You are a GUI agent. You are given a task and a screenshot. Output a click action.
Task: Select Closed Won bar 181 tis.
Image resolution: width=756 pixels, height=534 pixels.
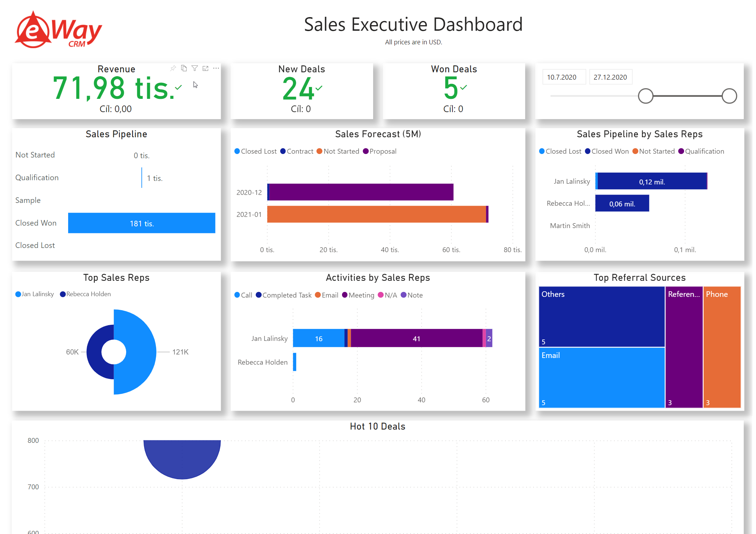click(x=141, y=223)
